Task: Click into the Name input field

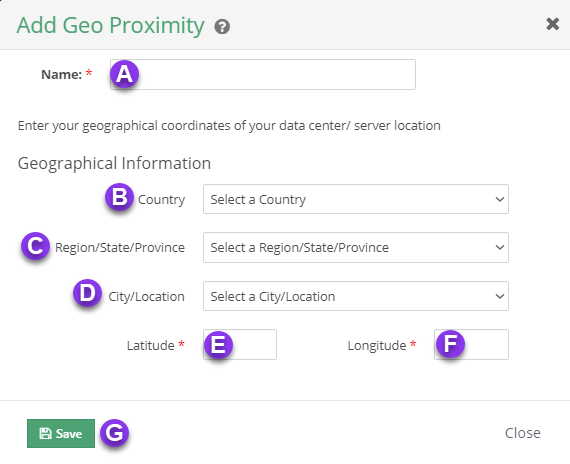Action: [263, 75]
